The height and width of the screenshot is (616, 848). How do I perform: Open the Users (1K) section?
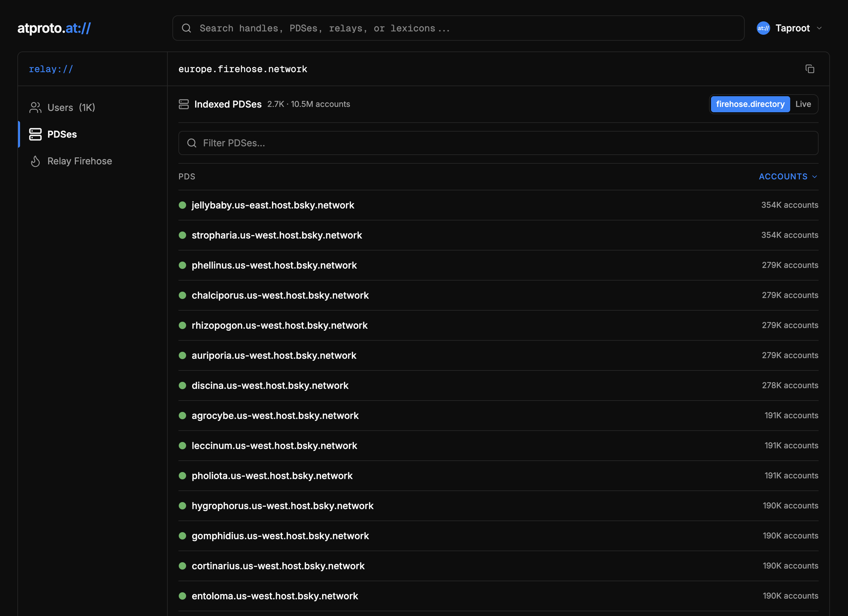(71, 108)
